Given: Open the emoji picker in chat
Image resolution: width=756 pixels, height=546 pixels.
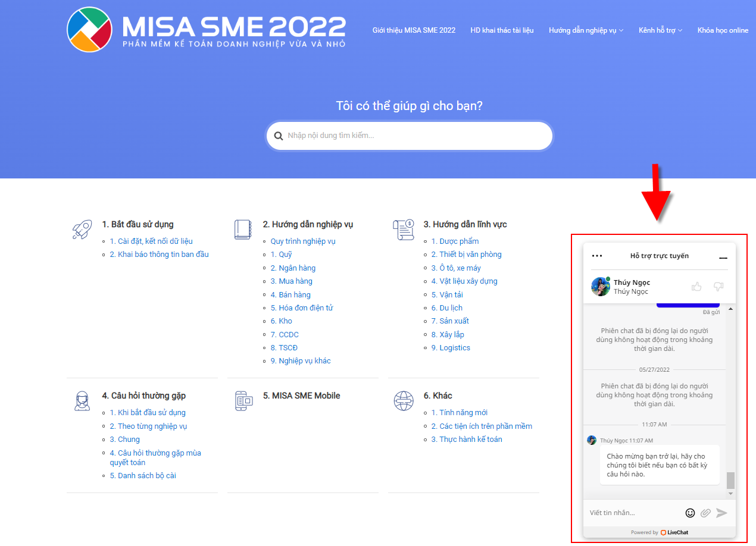Looking at the screenshot, I should (x=690, y=513).
